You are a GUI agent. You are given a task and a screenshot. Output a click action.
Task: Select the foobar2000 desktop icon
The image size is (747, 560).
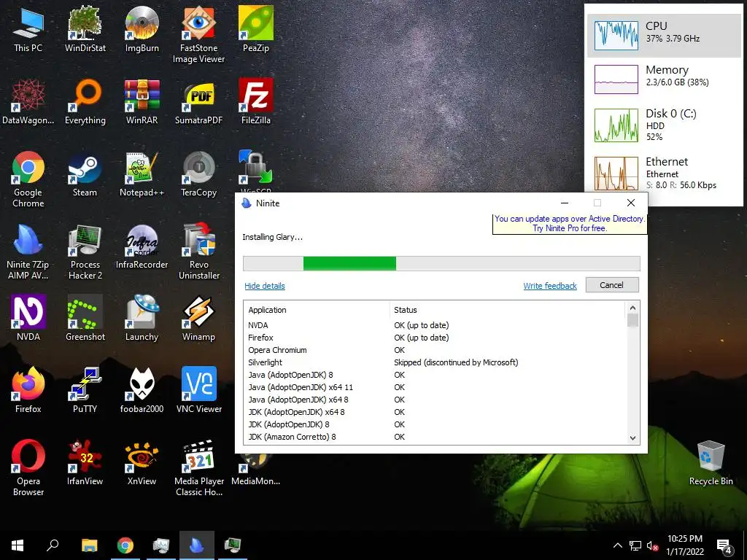pos(142,391)
